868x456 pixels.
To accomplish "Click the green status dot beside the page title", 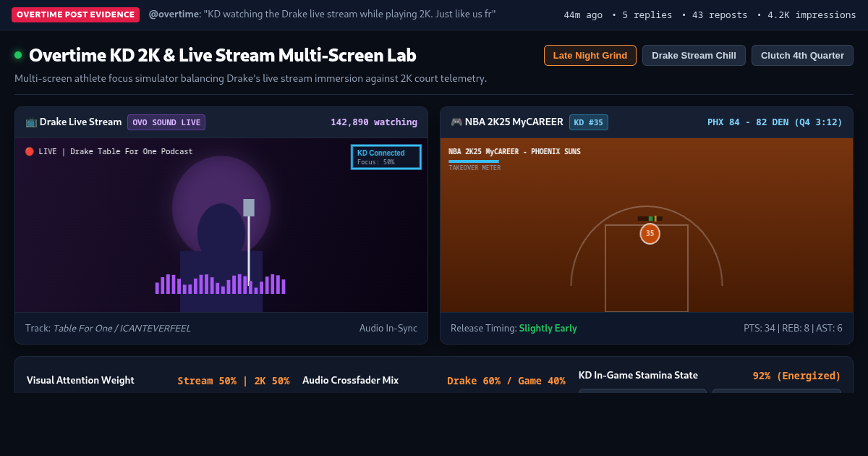I will 18,55.
